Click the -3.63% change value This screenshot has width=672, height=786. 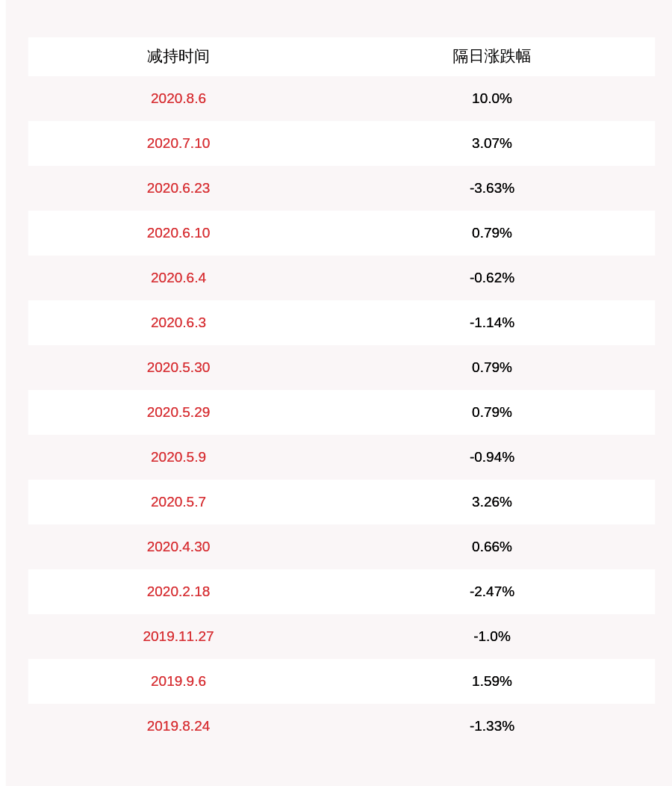coord(491,188)
